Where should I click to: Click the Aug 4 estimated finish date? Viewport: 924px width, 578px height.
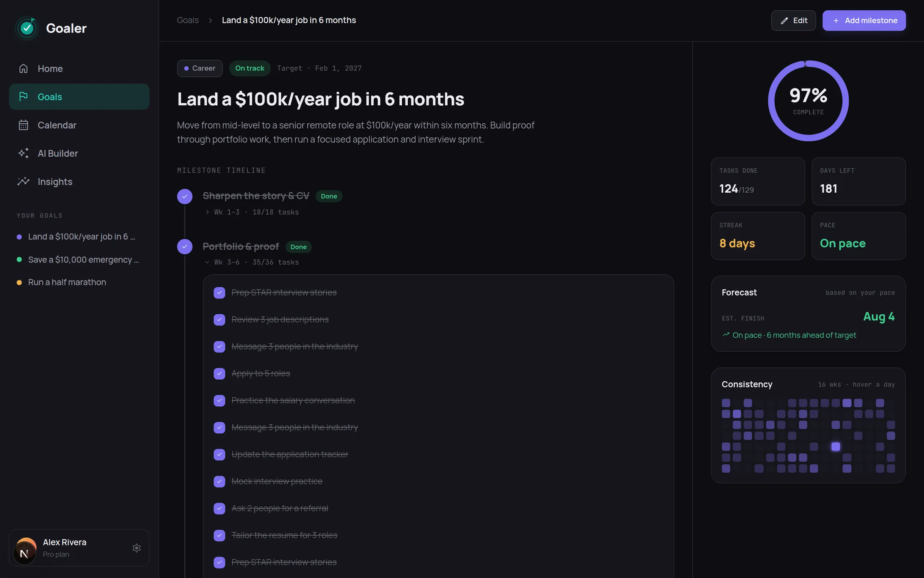click(879, 317)
